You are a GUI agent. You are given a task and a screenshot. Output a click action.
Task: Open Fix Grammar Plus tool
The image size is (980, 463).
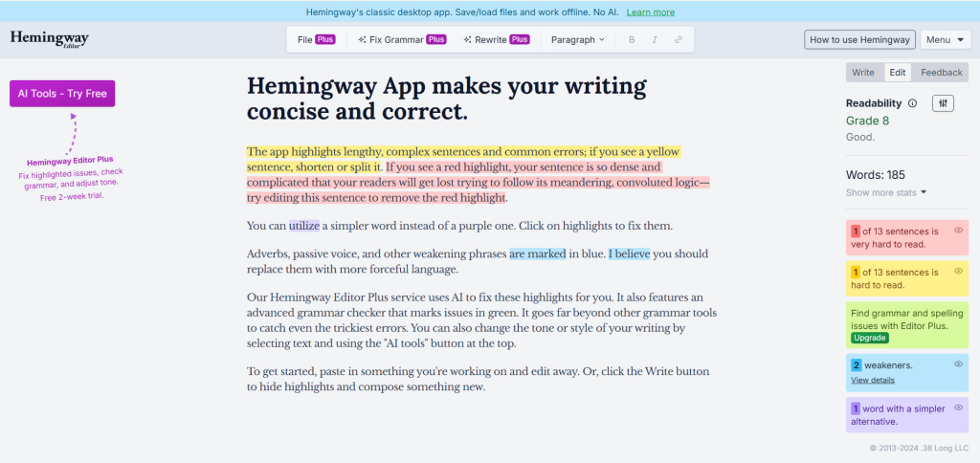pyautogui.click(x=402, y=39)
